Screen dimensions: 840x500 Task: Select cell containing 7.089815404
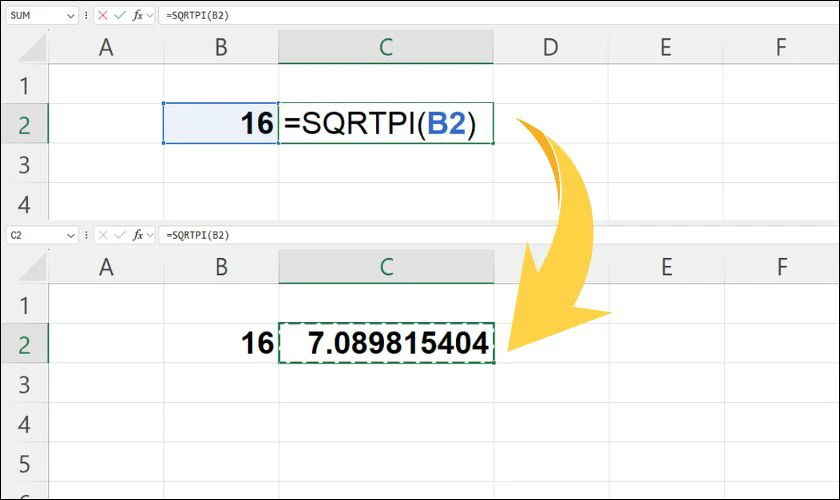(x=386, y=343)
